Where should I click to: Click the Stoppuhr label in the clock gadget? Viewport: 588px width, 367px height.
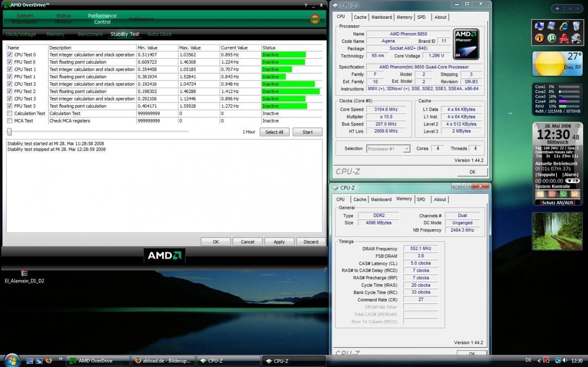[547, 175]
